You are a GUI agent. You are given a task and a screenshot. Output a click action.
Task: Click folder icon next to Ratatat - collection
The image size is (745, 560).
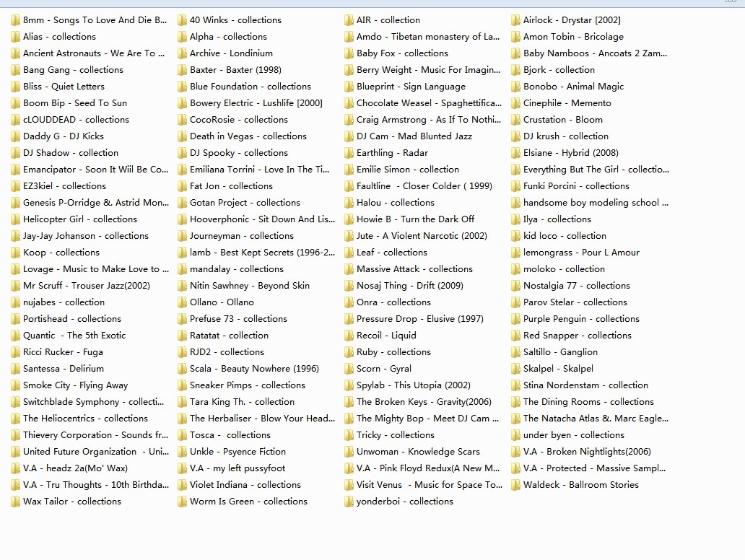[182, 336]
